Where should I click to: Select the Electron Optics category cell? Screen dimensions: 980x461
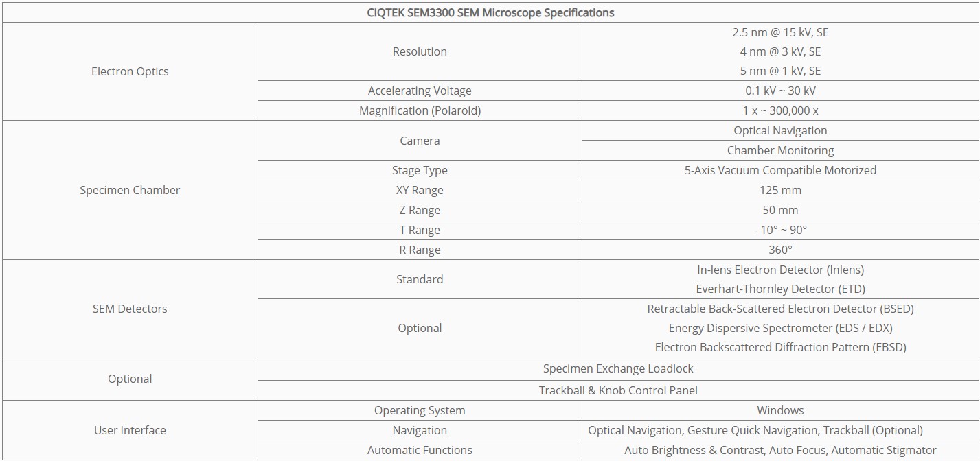(130, 71)
